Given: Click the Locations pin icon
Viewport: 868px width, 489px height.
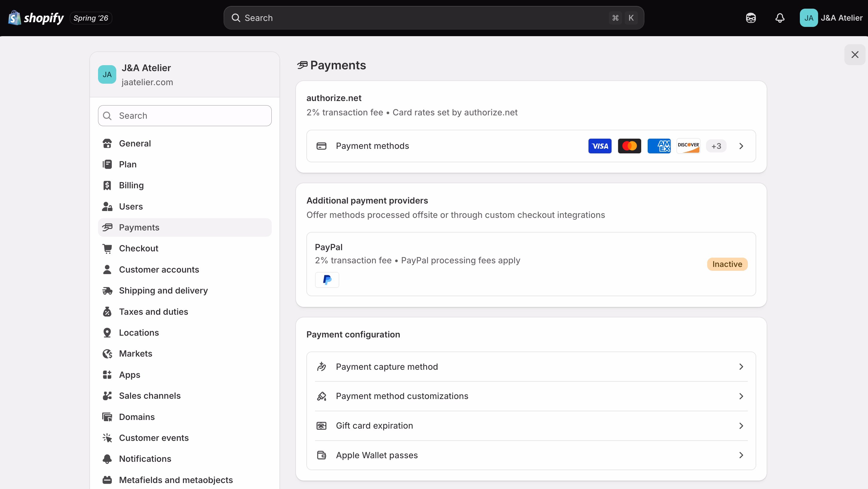Looking at the screenshot, I should click(x=107, y=333).
